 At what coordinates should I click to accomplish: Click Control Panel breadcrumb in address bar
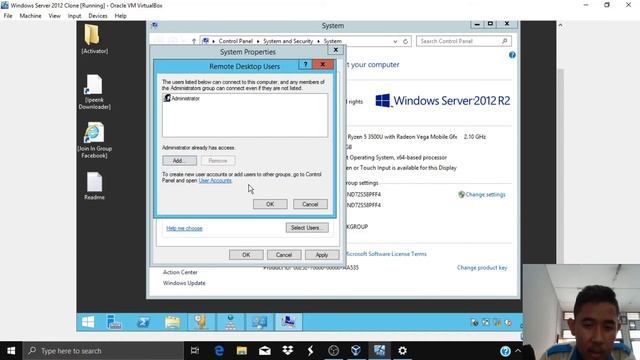pos(236,41)
